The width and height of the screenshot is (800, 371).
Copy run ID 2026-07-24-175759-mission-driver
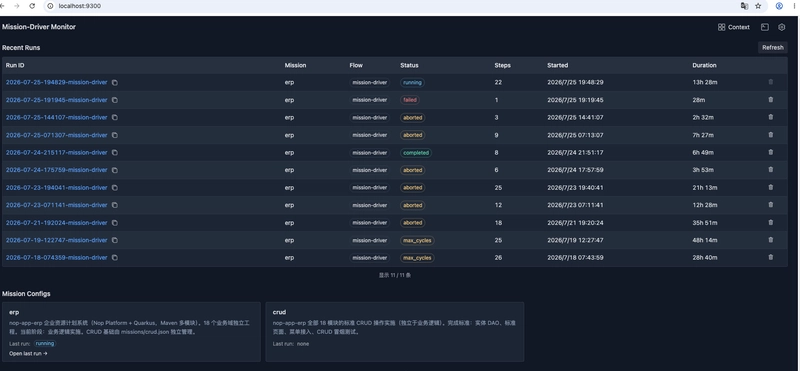coord(115,170)
